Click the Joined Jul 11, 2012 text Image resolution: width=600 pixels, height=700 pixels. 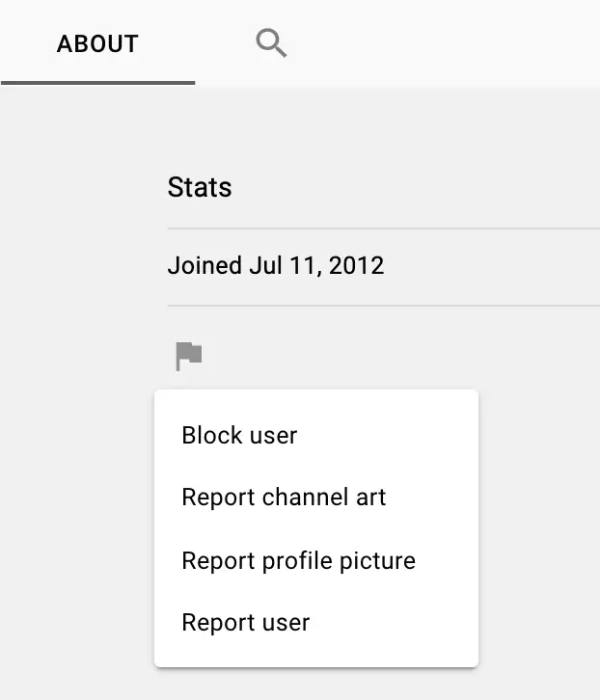[x=276, y=265]
